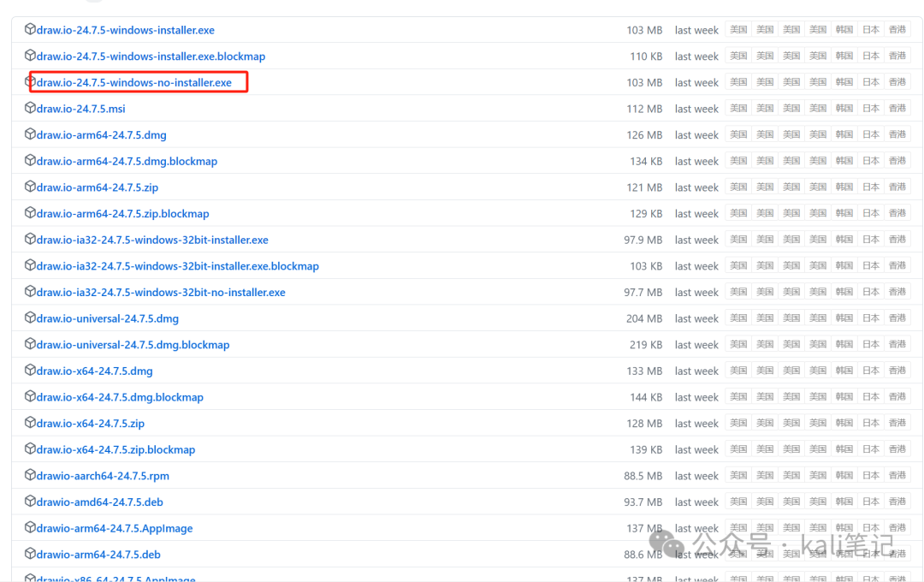
Task: Download draw.io-universal-24.7.5.dmg
Action: click(x=108, y=319)
